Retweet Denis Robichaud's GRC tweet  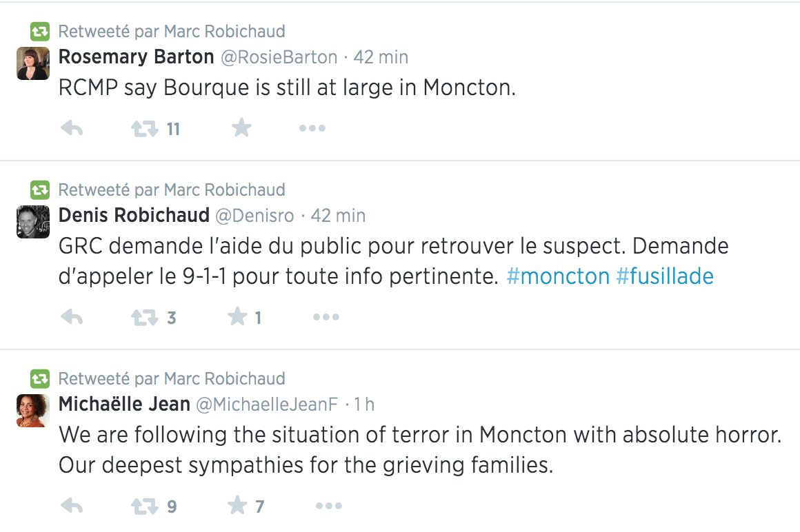click(144, 317)
